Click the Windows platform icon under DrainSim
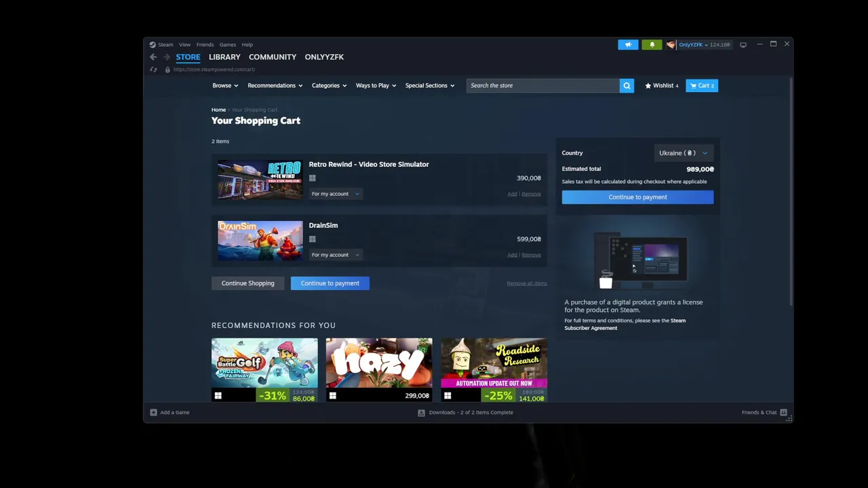 [313, 239]
